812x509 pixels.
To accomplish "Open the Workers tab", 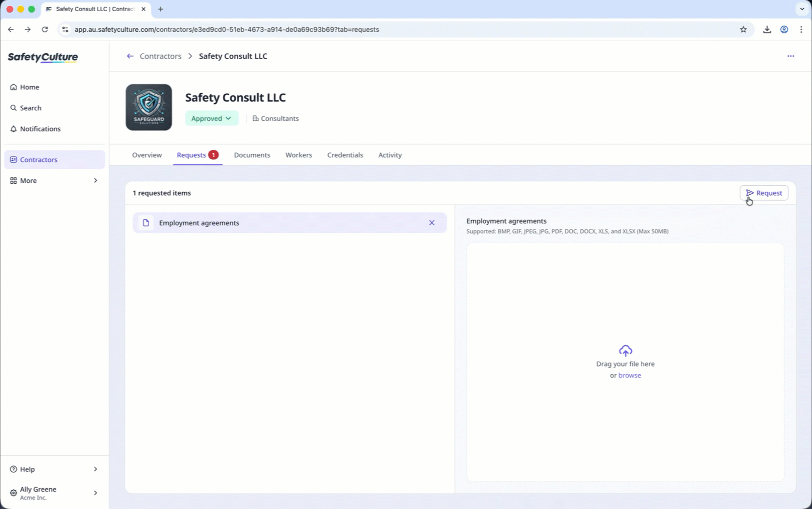I will tap(299, 155).
